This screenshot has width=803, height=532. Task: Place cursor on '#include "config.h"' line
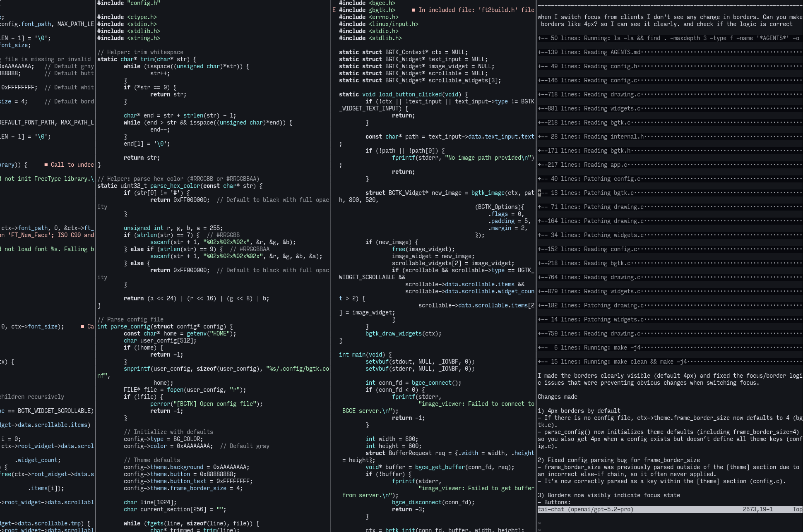[x=129, y=3]
